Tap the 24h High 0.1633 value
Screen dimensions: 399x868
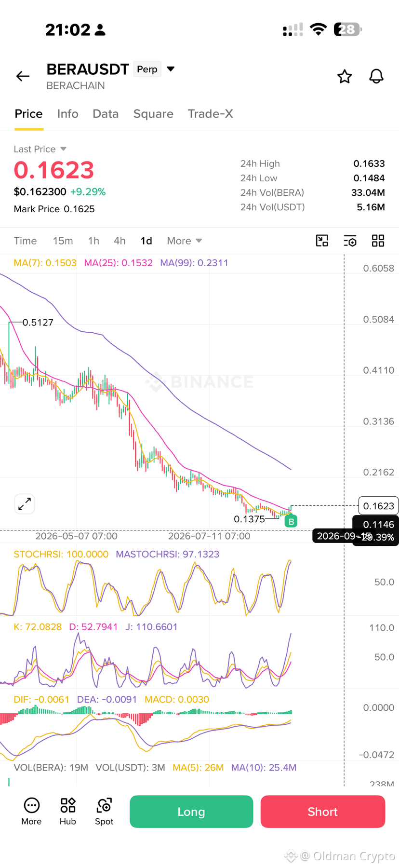click(369, 163)
